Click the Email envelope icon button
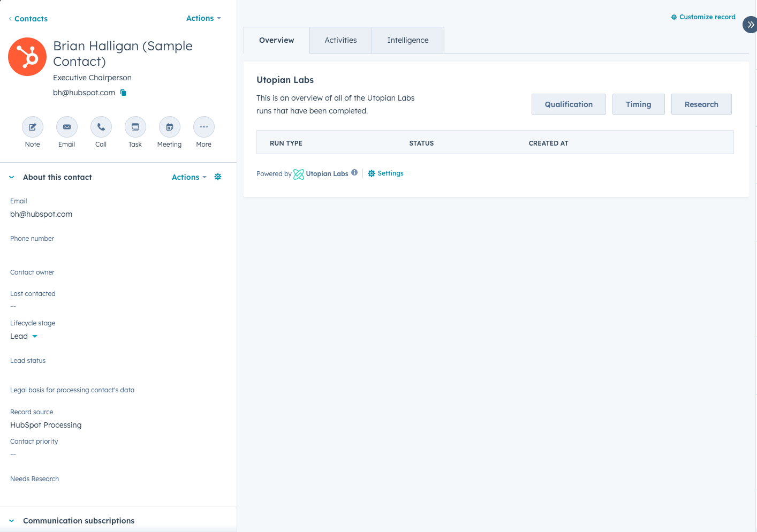 67,127
